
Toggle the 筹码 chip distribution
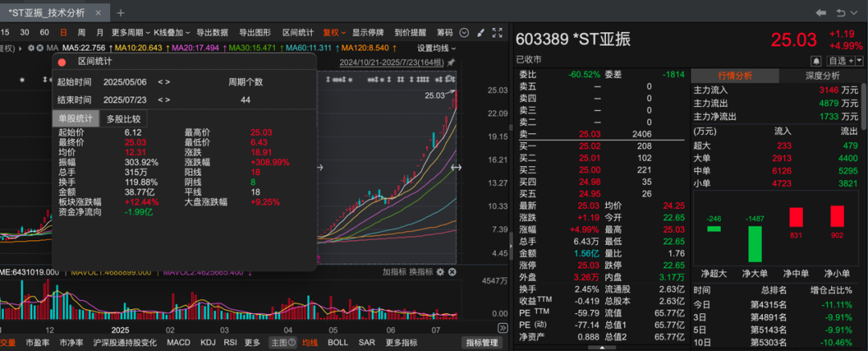tap(444, 33)
